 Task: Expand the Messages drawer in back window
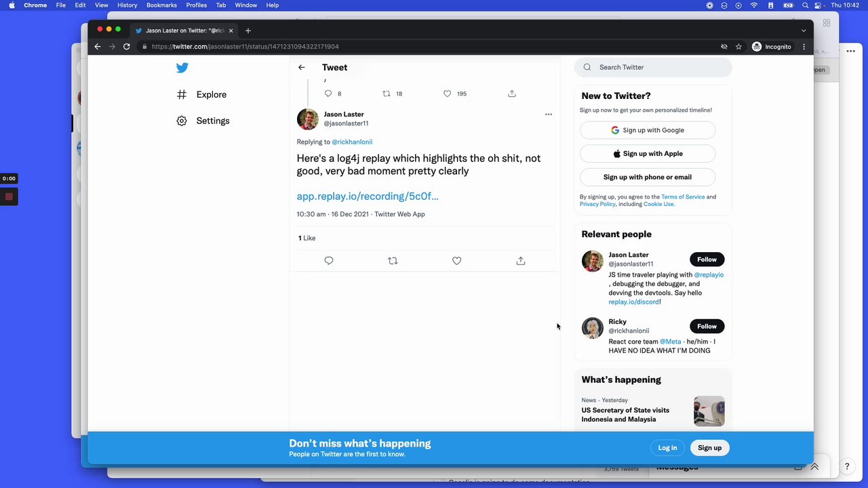[x=814, y=467]
